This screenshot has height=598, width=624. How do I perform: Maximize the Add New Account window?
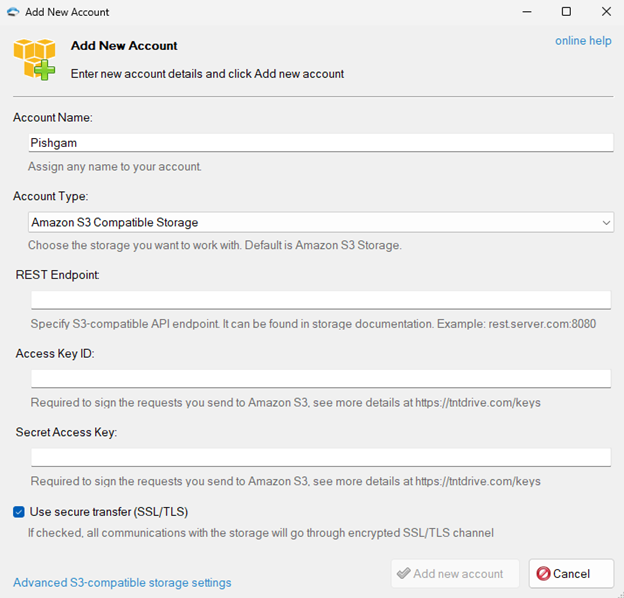click(x=566, y=12)
